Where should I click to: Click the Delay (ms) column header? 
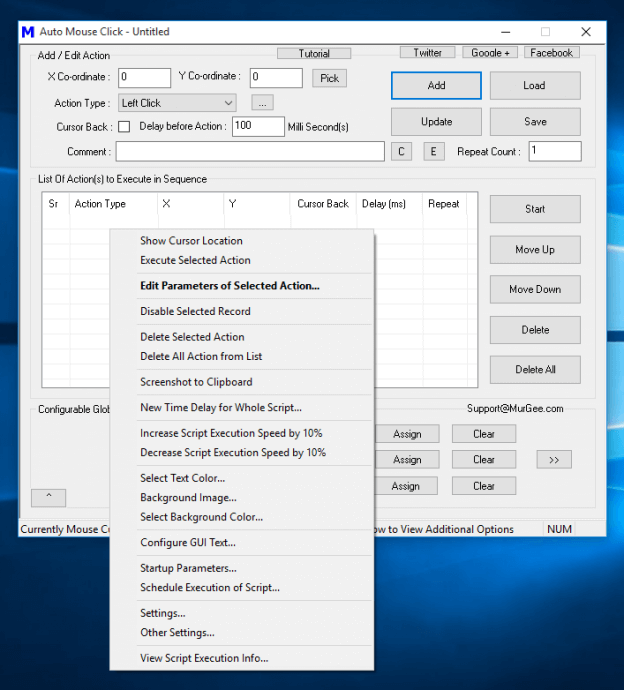[389, 204]
